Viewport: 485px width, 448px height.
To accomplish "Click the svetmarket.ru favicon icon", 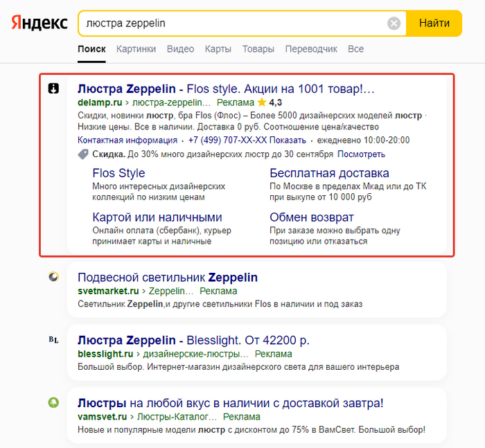I will coord(53,277).
